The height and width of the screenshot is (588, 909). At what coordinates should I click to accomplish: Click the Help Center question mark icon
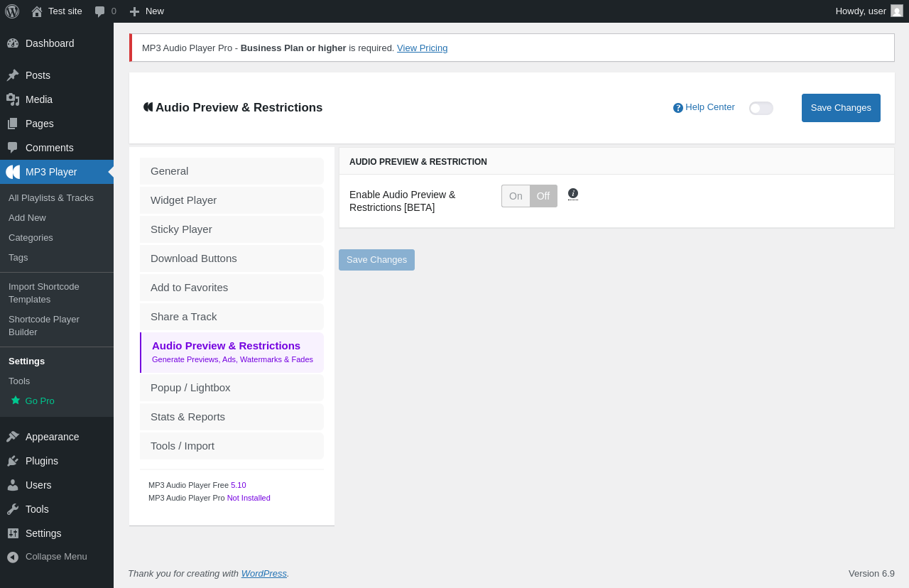pyautogui.click(x=678, y=108)
